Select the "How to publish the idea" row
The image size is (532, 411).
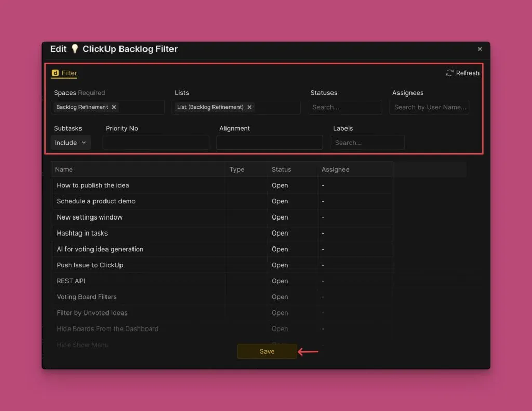(93, 185)
